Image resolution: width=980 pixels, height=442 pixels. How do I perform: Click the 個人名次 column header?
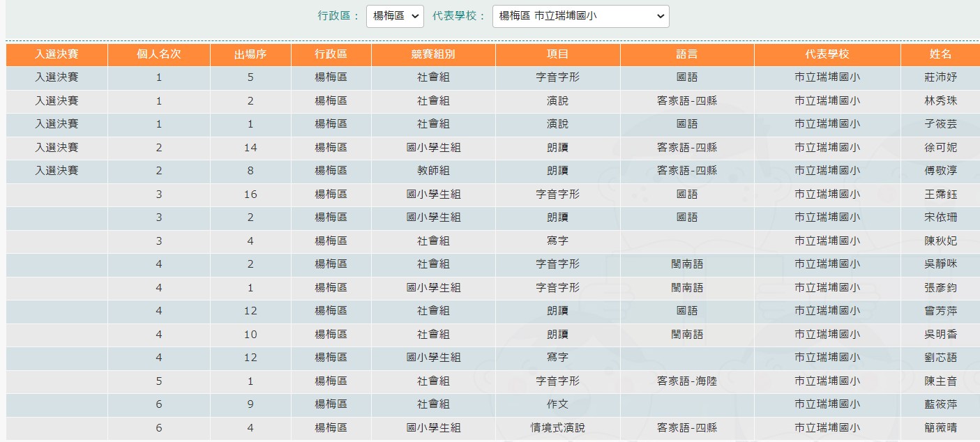pyautogui.click(x=159, y=54)
